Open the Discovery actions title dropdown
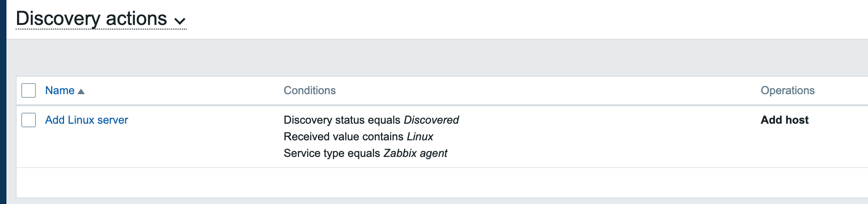 [x=92, y=19]
